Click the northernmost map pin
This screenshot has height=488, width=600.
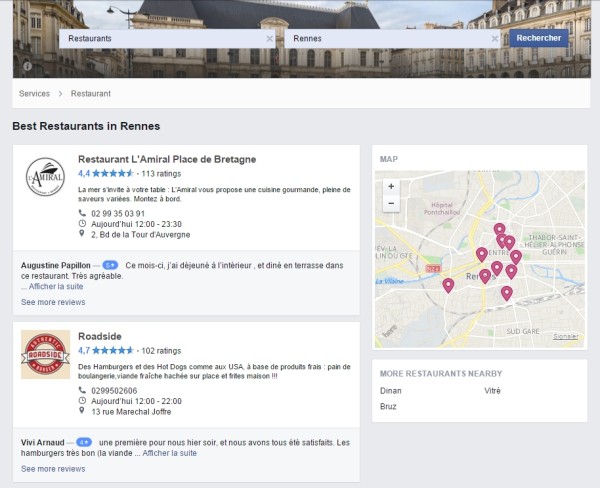(499, 230)
